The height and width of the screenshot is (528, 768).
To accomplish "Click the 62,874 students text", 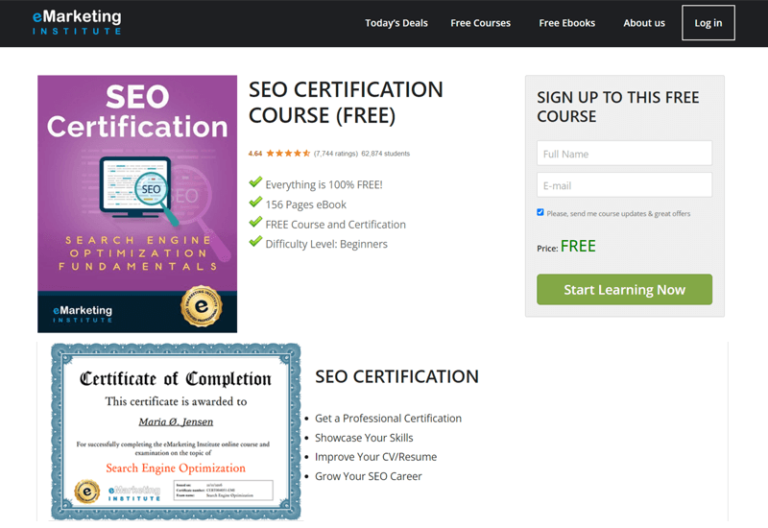I will (385, 153).
